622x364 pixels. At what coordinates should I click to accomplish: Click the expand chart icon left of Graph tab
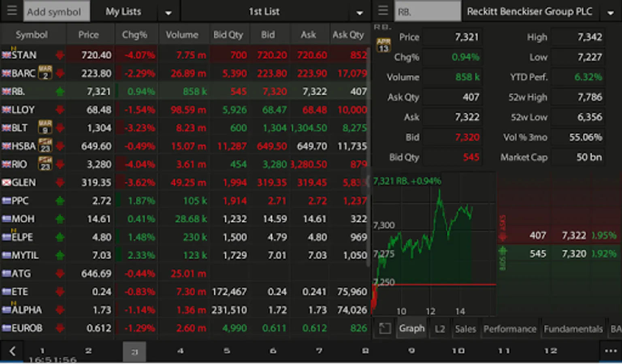tap(385, 328)
